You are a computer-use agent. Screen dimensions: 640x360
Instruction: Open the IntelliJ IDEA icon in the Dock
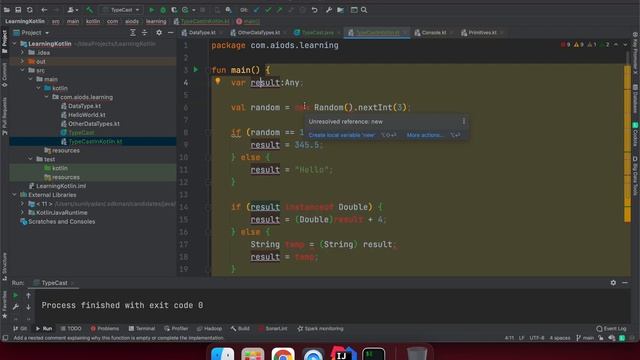point(343,354)
